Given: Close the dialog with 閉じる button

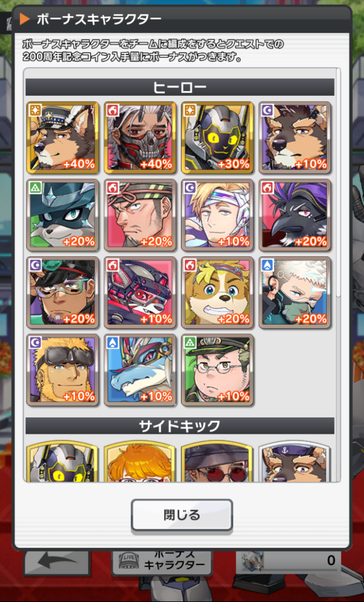Looking at the screenshot, I should coord(182,515).
